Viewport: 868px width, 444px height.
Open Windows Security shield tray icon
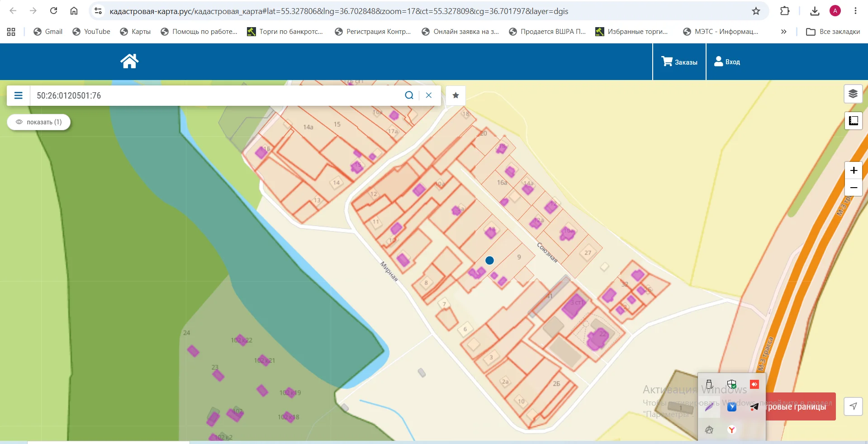click(x=732, y=384)
